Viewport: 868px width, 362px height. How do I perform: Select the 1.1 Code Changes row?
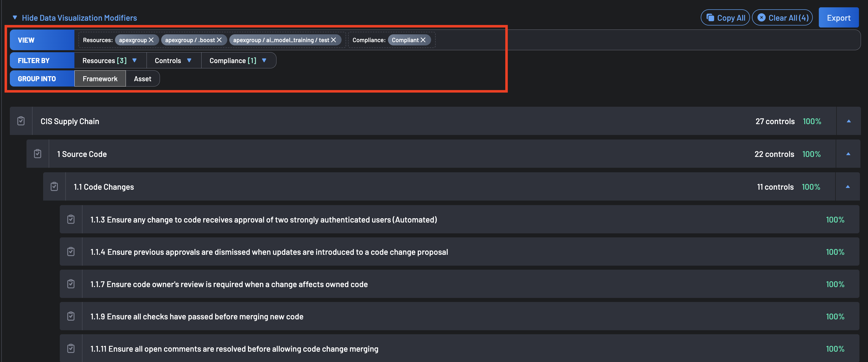(452, 186)
